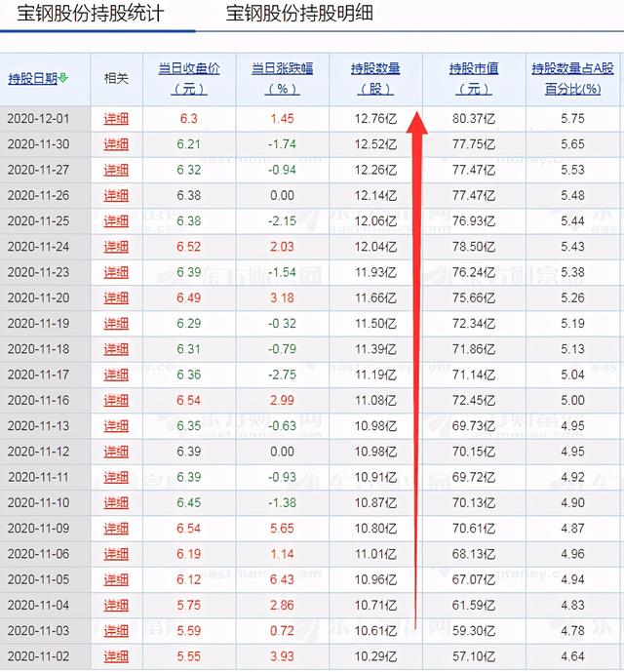Screen dimensions: 624x672
Task: Click percentage 5.00 on 2020-11-16
Action: (x=572, y=400)
